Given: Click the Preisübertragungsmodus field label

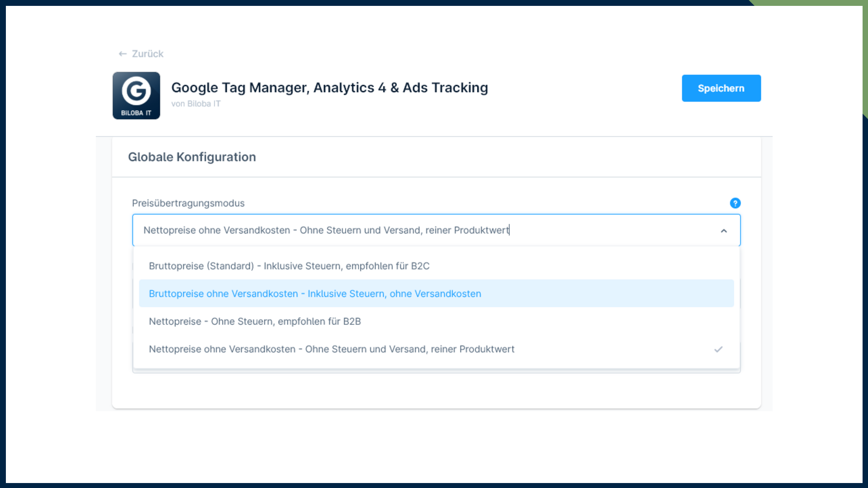Looking at the screenshot, I should point(188,203).
